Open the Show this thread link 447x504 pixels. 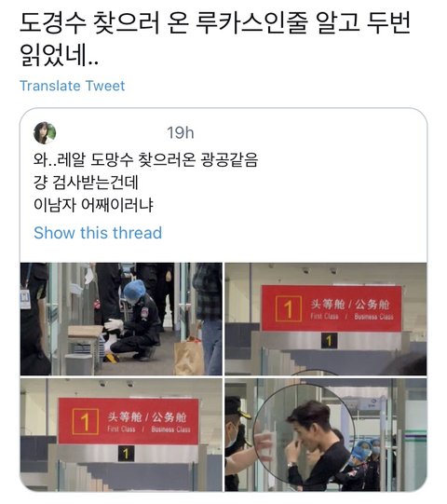(98, 233)
